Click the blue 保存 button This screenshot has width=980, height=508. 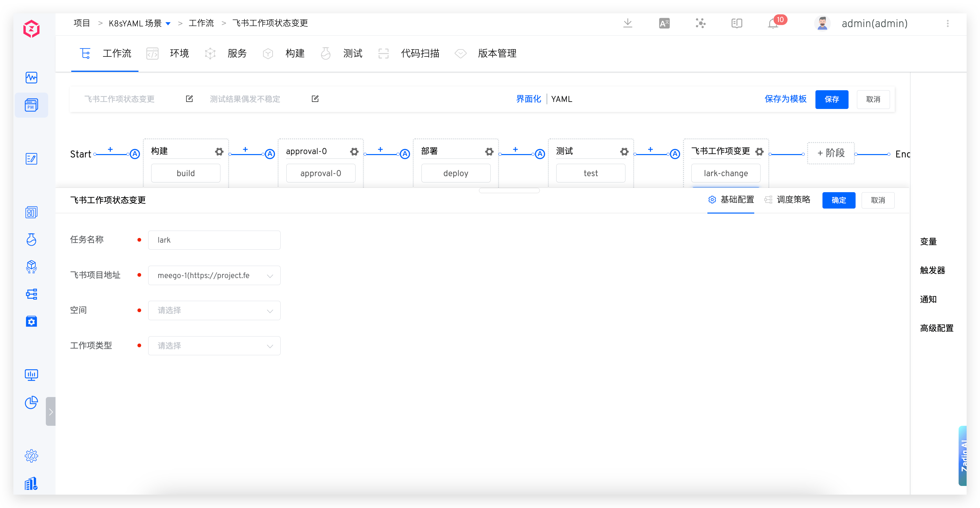click(x=831, y=99)
